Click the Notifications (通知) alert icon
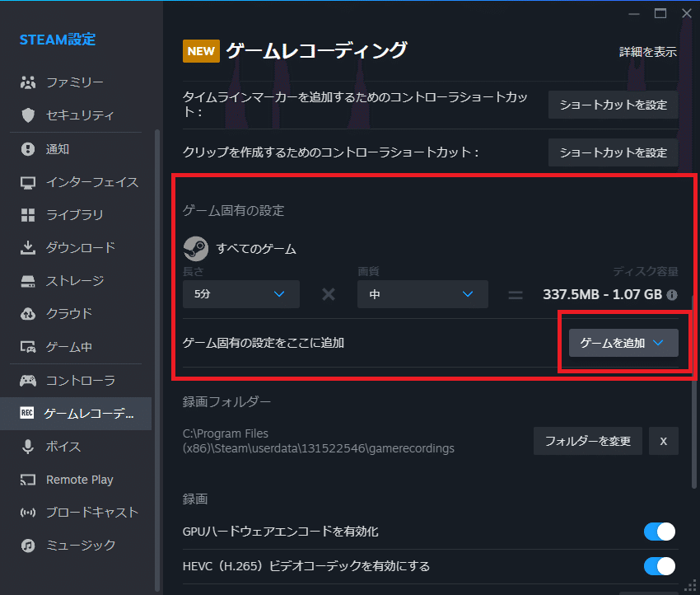Image resolution: width=700 pixels, height=595 pixels. pos(28,149)
